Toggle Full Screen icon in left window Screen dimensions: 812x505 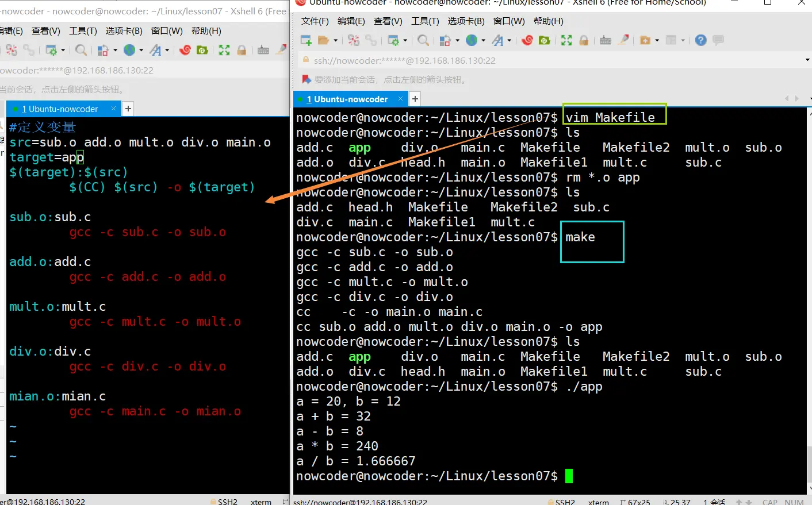(x=224, y=50)
